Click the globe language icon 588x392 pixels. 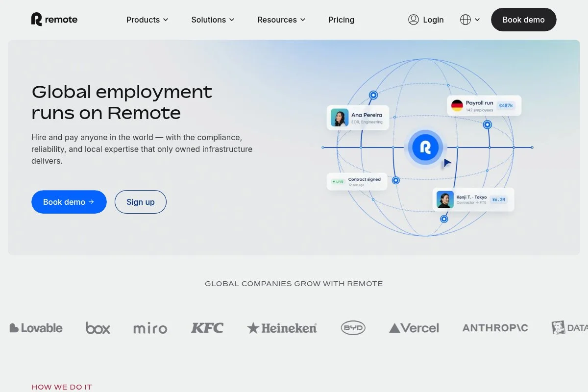[x=465, y=20]
